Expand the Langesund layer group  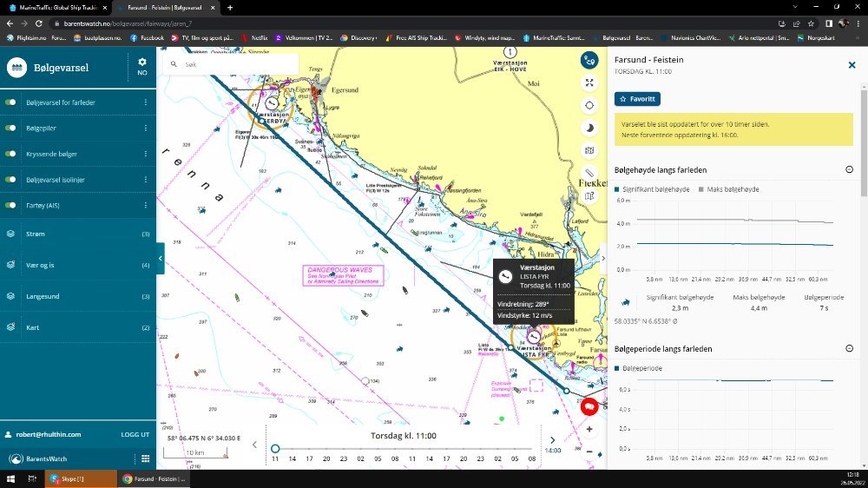[x=78, y=296]
